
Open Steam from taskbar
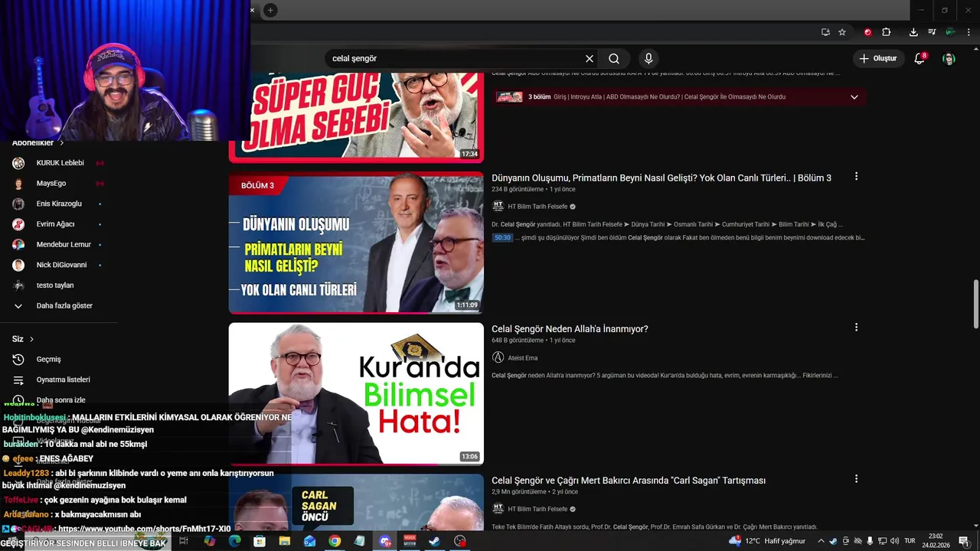[435, 541]
